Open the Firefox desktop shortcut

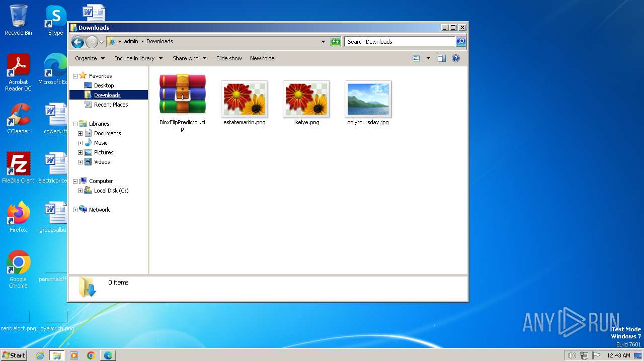click(x=18, y=217)
